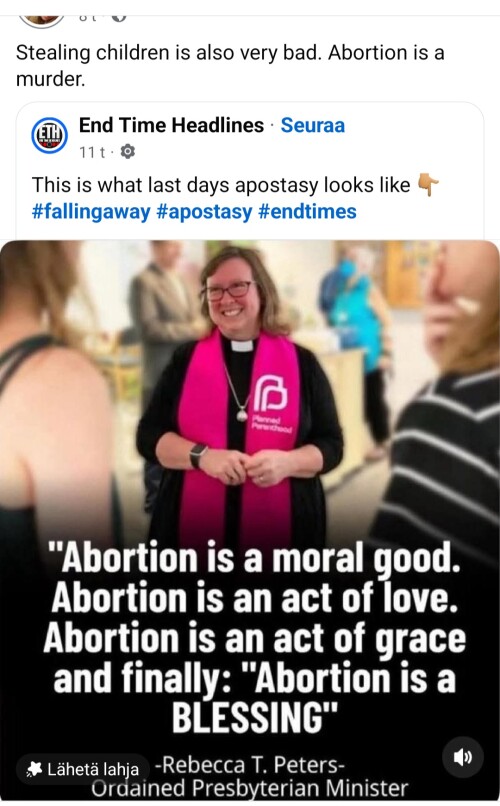Click the 11 t timestamp
Screen dimensions: 500x806
pyautogui.click(x=92, y=152)
